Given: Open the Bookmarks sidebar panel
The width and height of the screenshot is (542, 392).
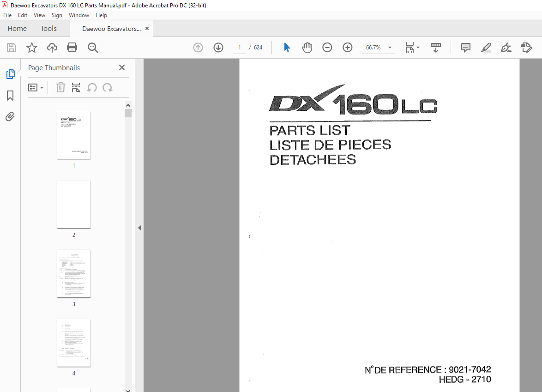Looking at the screenshot, I should [10, 96].
